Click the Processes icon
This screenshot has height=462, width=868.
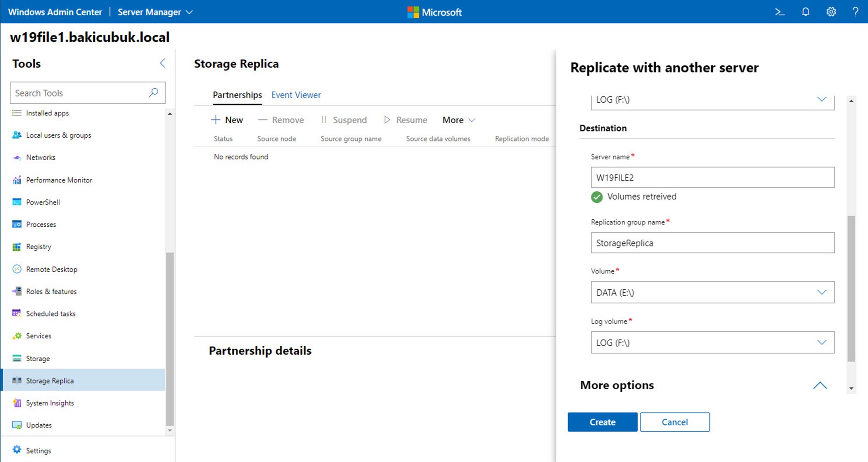tap(17, 224)
